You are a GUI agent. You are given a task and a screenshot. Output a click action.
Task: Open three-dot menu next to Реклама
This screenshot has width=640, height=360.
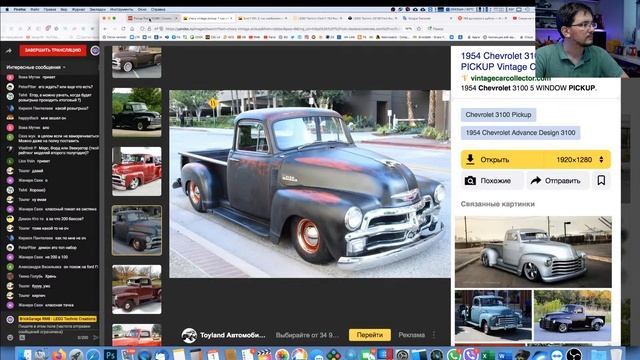click(434, 335)
